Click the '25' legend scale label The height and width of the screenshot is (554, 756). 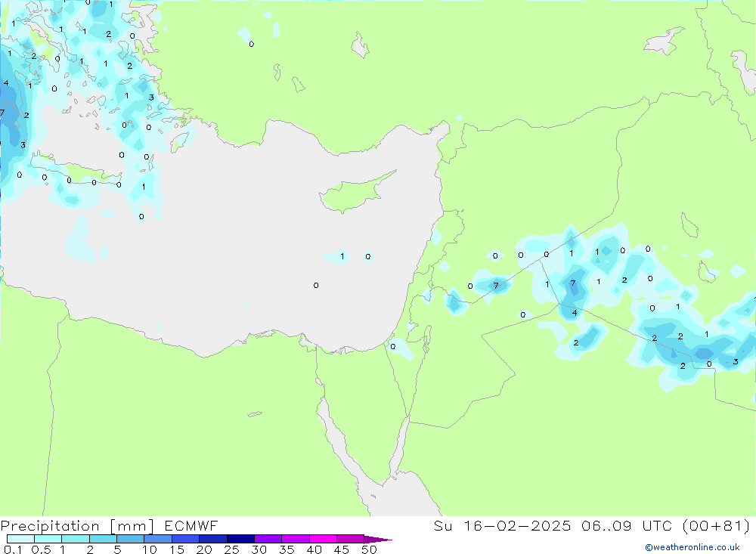click(x=231, y=549)
